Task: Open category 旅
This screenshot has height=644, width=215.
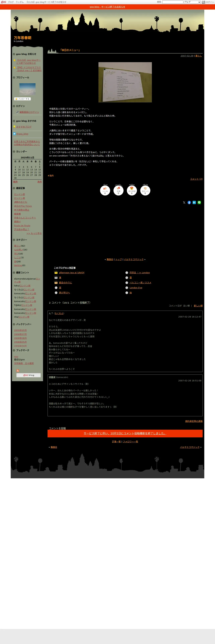Action: click(15, 261)
